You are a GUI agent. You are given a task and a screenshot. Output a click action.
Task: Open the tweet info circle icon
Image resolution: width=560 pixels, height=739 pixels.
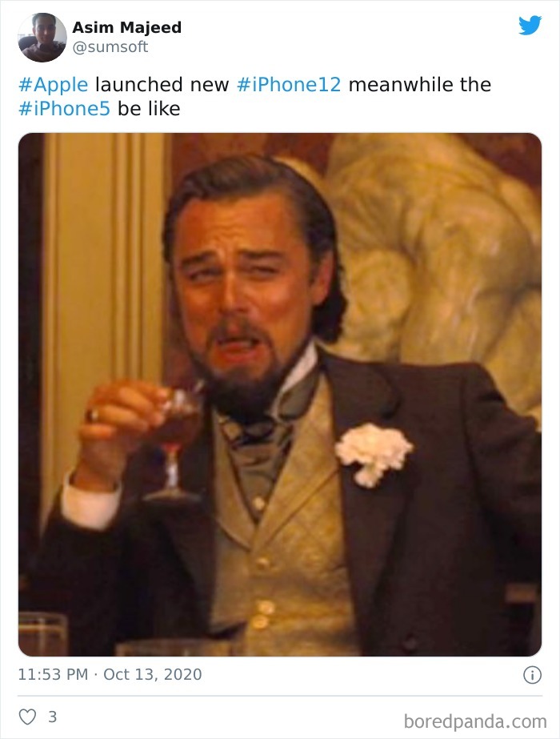pos(532,675)
